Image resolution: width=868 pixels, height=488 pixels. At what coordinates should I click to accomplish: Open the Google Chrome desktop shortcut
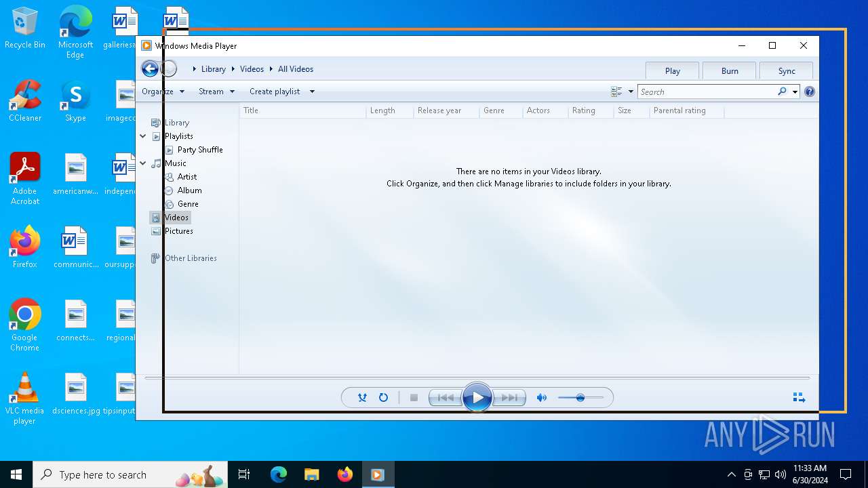(x=25, y=325)
